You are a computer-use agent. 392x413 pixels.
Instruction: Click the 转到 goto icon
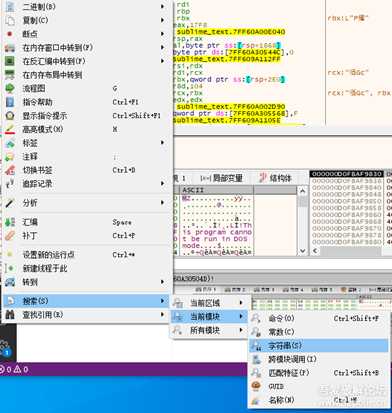click(10, 282)
